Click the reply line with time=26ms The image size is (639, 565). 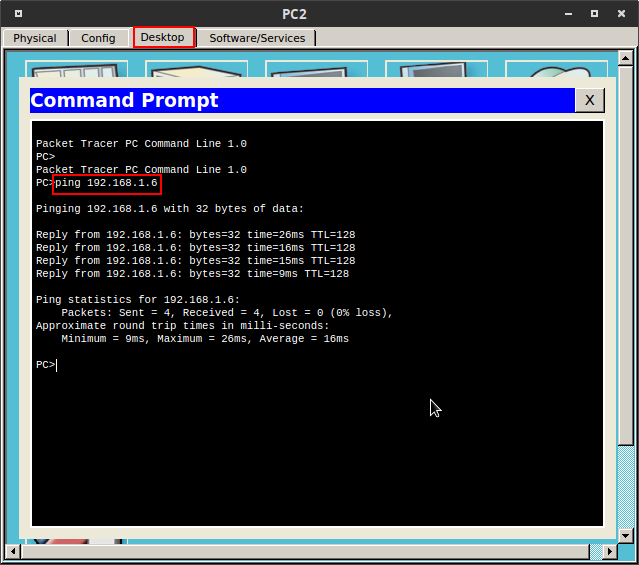coord(196,235)
